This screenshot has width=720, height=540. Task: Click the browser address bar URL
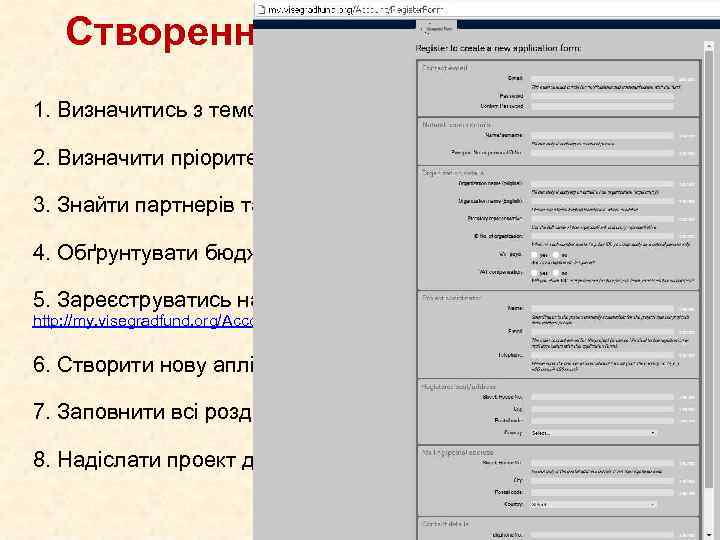point(355,9)
